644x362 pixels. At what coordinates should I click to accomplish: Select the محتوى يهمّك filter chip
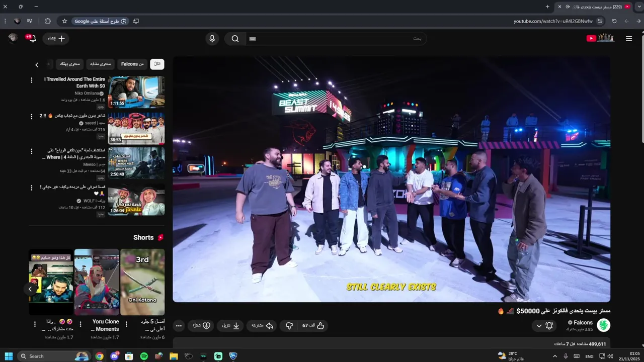coord(69,64)
